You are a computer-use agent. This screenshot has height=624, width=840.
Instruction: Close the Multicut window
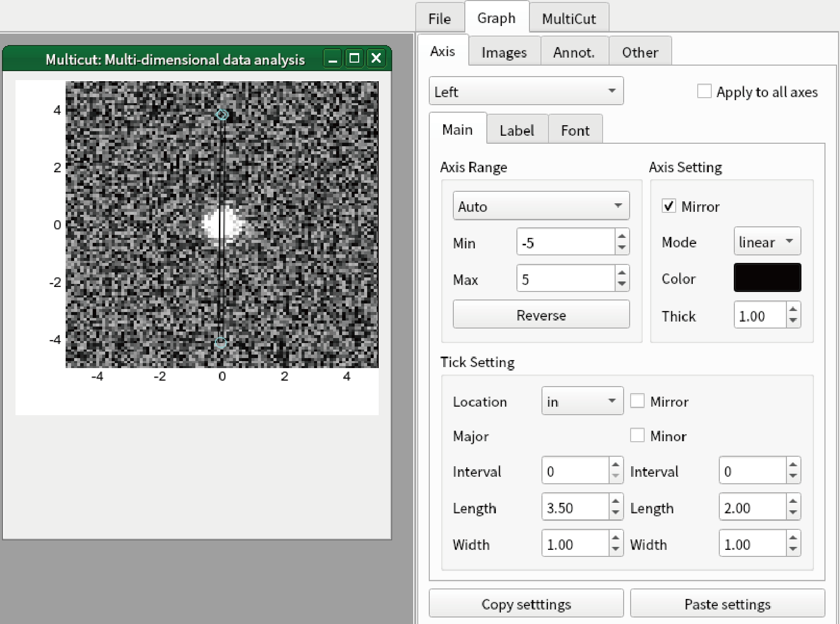(x=376, y=59)
